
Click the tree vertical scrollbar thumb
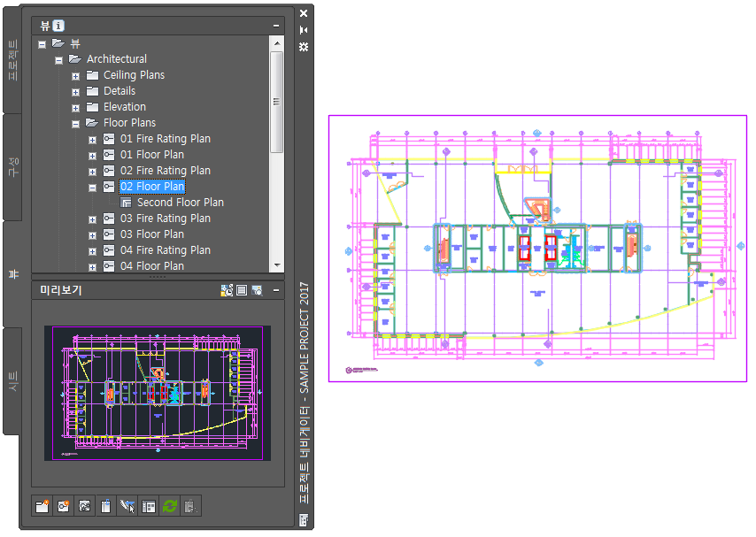pyautogui.click(x=277, y=103)
